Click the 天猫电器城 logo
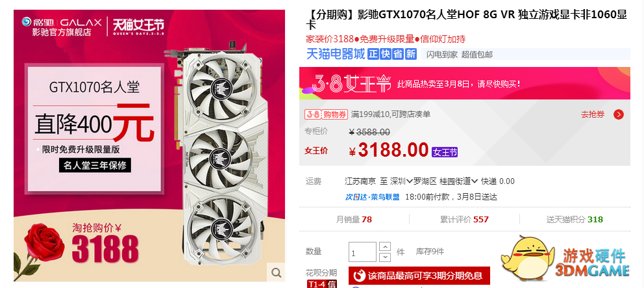 (x=336, y=54)
